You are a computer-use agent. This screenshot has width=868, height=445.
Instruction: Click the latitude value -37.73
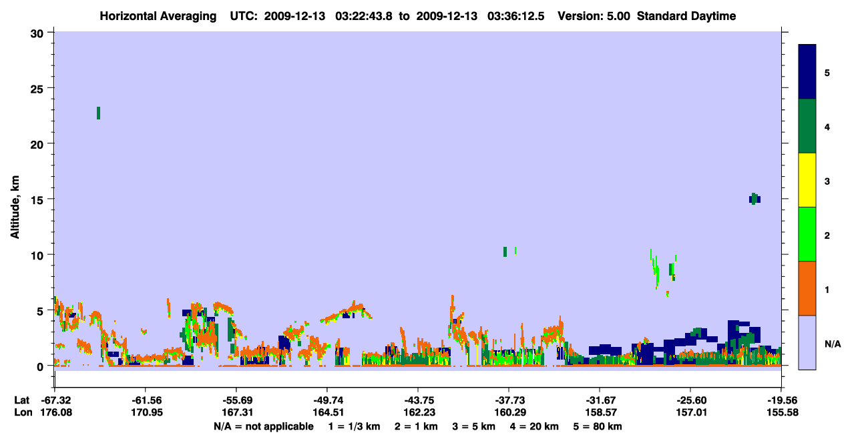tap(509, 400)
